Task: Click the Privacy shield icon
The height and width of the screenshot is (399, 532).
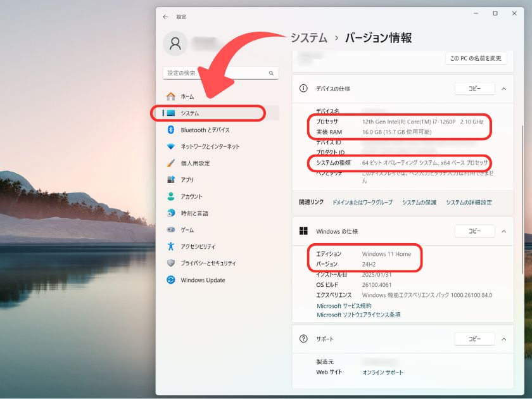Action: tap(170, 263)
